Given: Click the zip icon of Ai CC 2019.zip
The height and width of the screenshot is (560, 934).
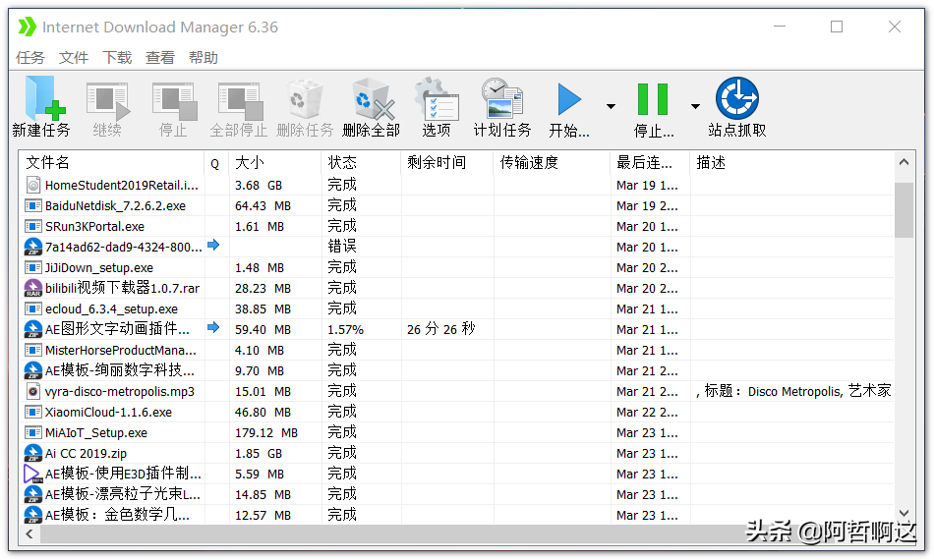Looking at the screenshot, I should click(x=33, y=454).
